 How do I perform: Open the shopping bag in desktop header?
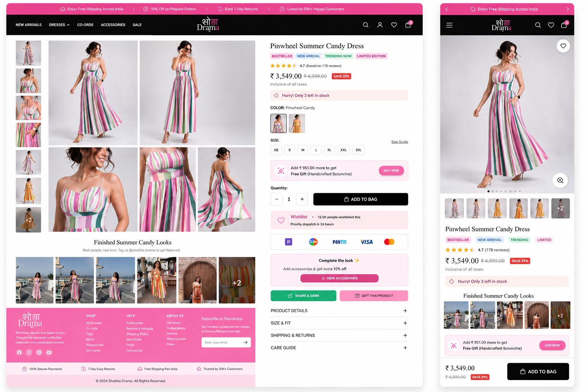[x=408, y=25]
